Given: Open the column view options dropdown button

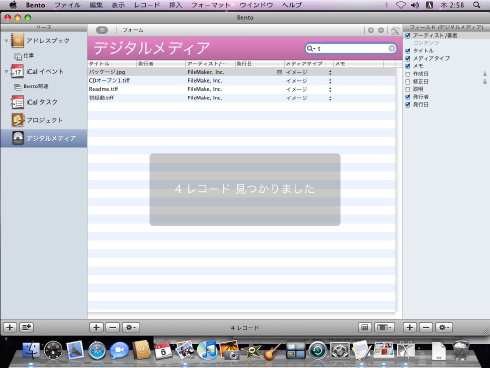Looking at the screenshot, I should click(x=384, y=327).
